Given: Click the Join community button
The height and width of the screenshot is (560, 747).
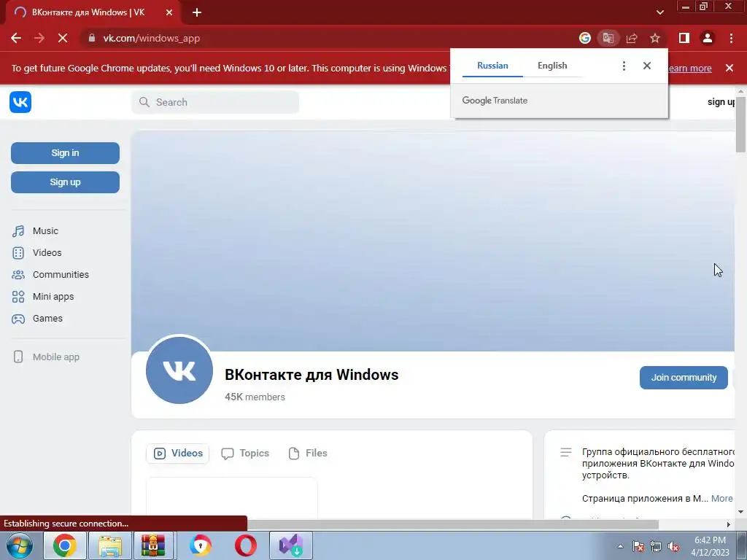Looking at the screenshot, I should 684,378.
